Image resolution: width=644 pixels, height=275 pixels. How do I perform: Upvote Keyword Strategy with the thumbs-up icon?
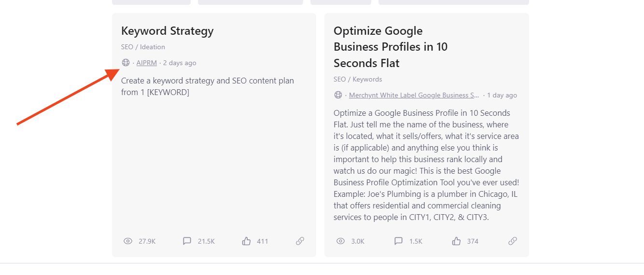[x=247, y=241]
